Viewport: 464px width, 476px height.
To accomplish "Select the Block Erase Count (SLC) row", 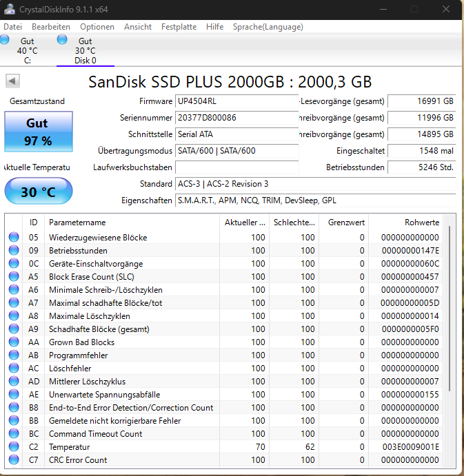I will click(x=224, y=276).
